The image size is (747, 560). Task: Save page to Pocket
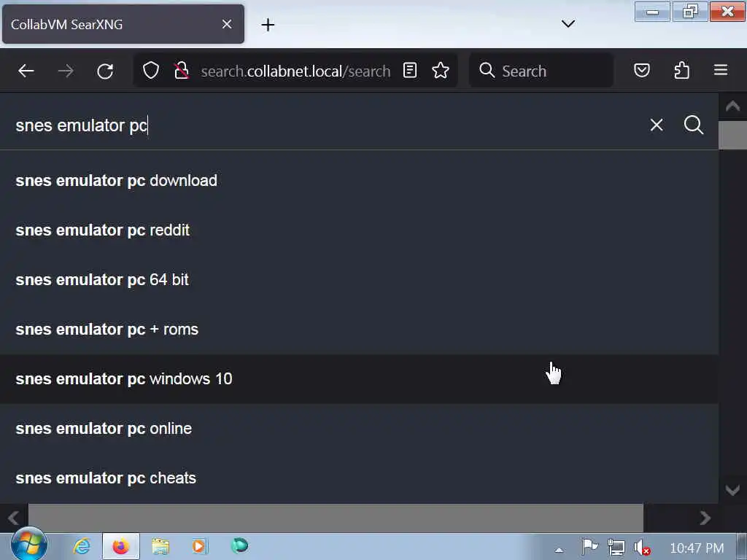tap(642, 71)
